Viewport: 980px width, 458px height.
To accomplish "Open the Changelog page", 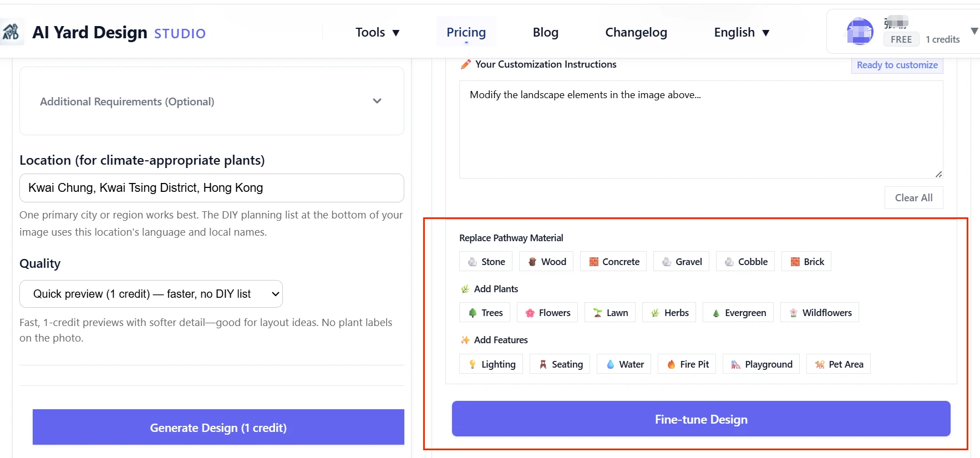I will (x=636, y=33).
